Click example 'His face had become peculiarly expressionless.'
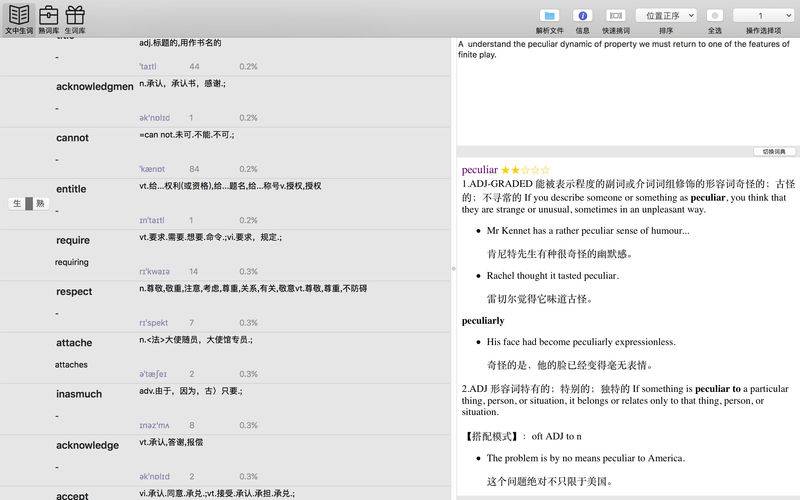Viewport: 800px width, 500px height. click(x=581, y=342)
